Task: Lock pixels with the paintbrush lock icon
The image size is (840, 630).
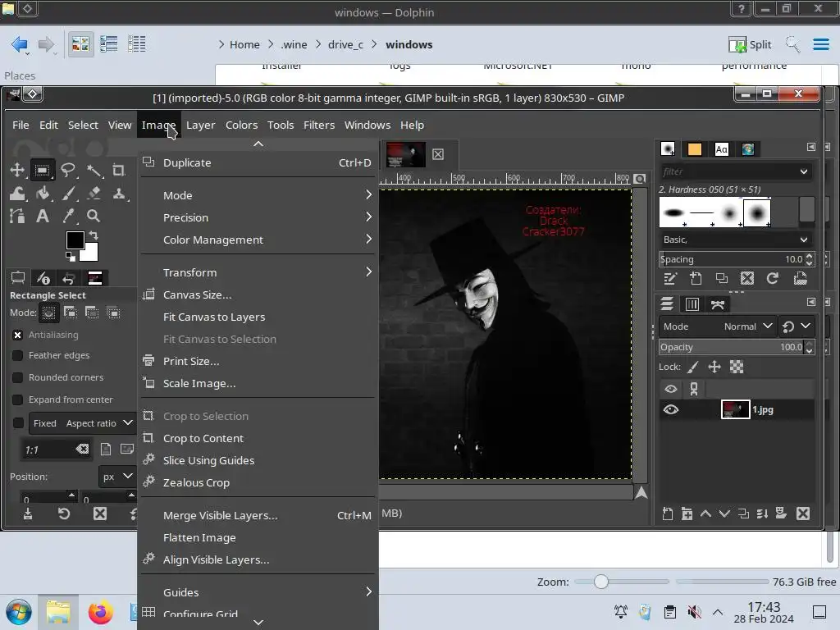Action: [693, 367]
